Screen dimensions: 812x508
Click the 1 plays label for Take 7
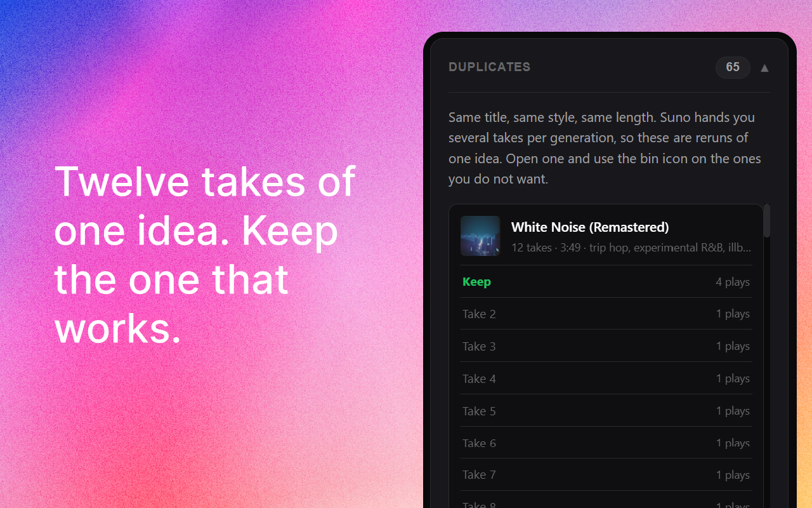click(x=733, y=475)
